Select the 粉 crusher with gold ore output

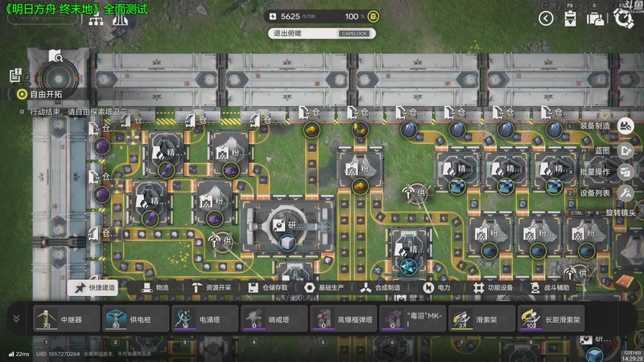pyautogui.click(x=360, y=168)
